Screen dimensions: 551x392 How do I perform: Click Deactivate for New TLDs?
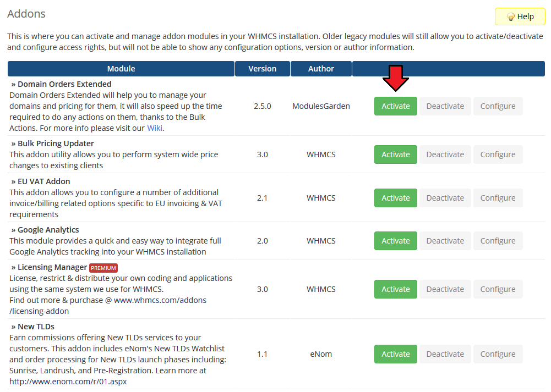point(445,354)
